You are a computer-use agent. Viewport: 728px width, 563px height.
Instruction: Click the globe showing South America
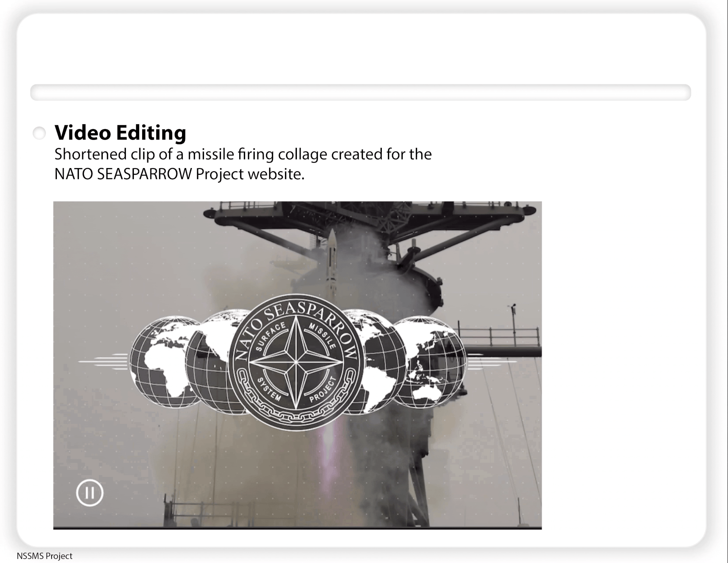pos(379,376)
